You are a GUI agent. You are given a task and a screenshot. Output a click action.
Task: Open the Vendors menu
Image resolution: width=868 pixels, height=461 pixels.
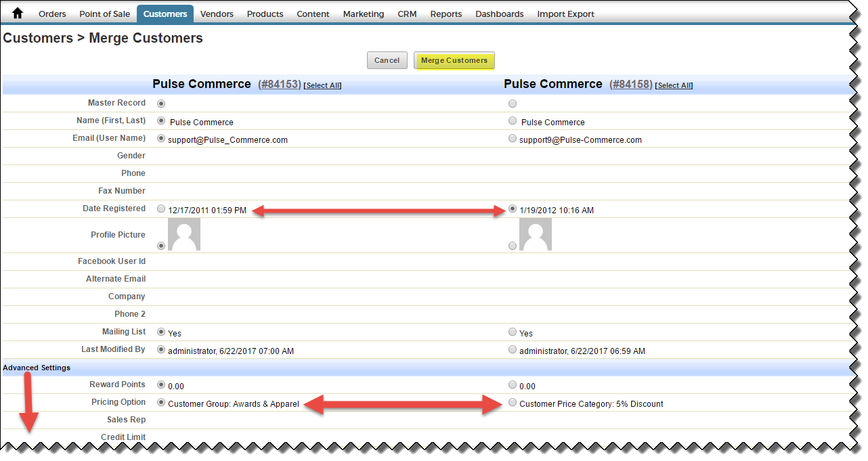point(217,14)
